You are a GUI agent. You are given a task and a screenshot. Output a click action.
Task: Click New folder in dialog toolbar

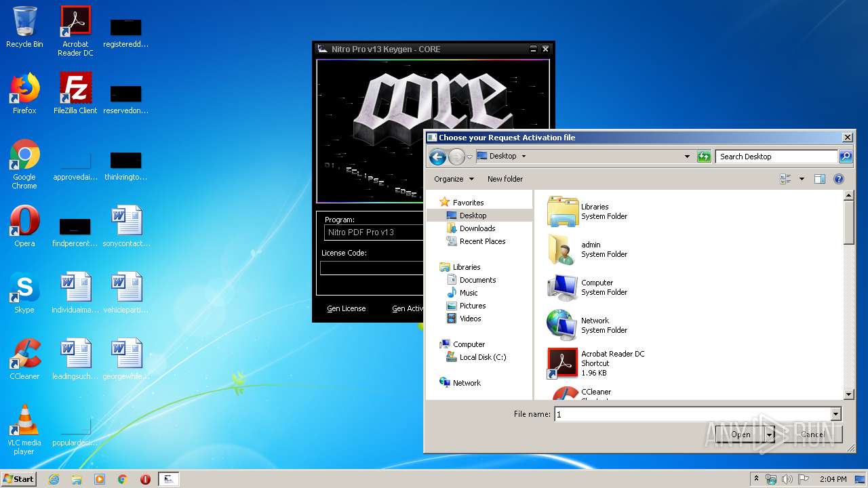(x=505, y=179)
